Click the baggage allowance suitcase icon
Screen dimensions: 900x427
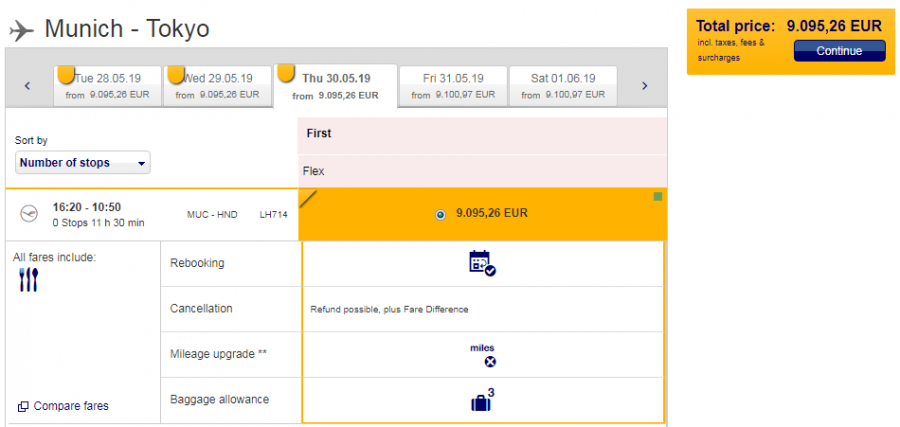click(483, 400)
